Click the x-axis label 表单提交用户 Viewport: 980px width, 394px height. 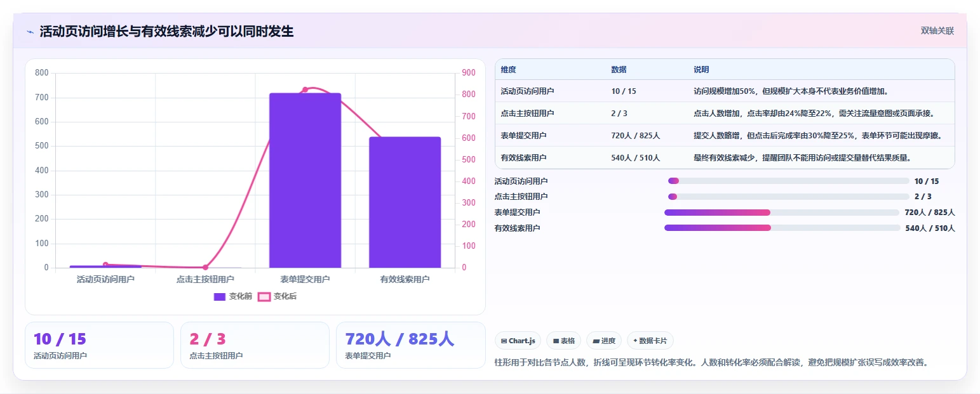coord(305,279)
